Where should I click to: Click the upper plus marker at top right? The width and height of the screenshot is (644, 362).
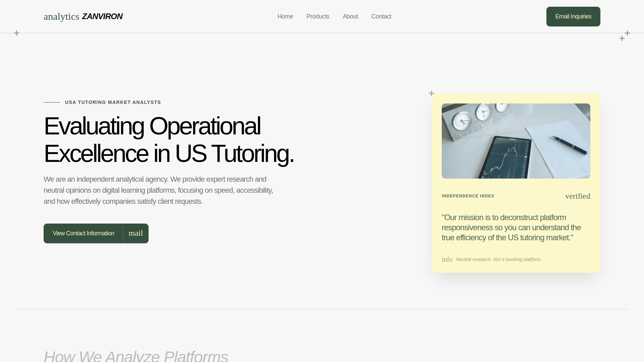[x=627, y=33]
